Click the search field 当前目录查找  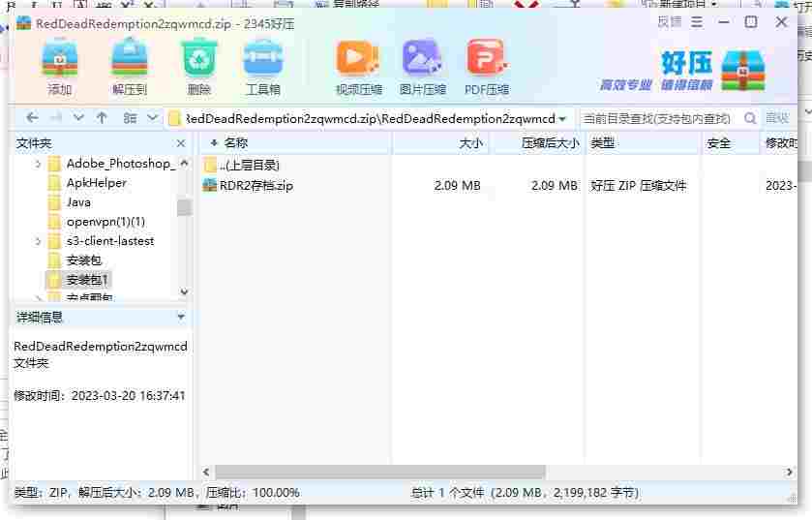(x=656, y=118)
